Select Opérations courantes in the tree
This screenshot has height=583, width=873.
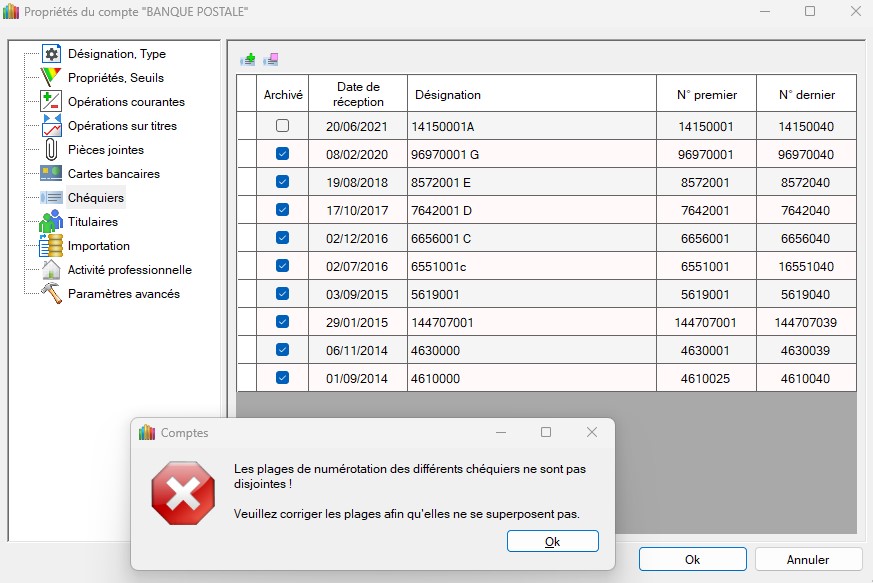point(126,102)
